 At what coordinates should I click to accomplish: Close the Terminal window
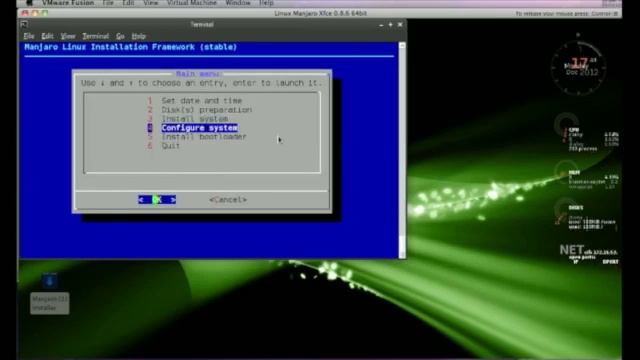tap(400, 25)
